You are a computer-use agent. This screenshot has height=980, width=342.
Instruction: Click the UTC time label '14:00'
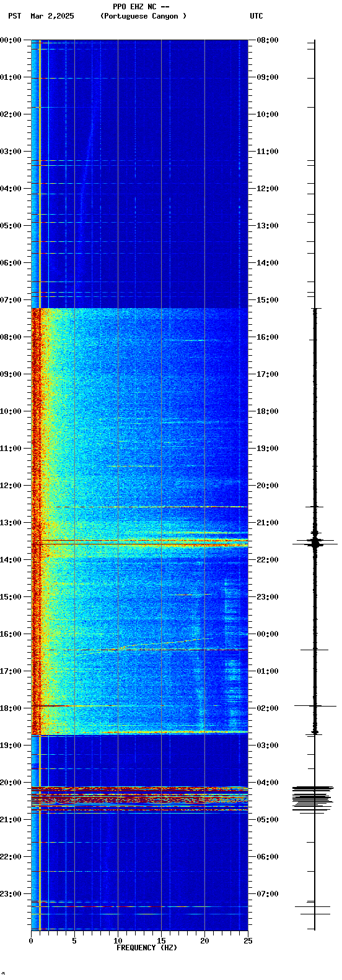[x=267, y=263]
